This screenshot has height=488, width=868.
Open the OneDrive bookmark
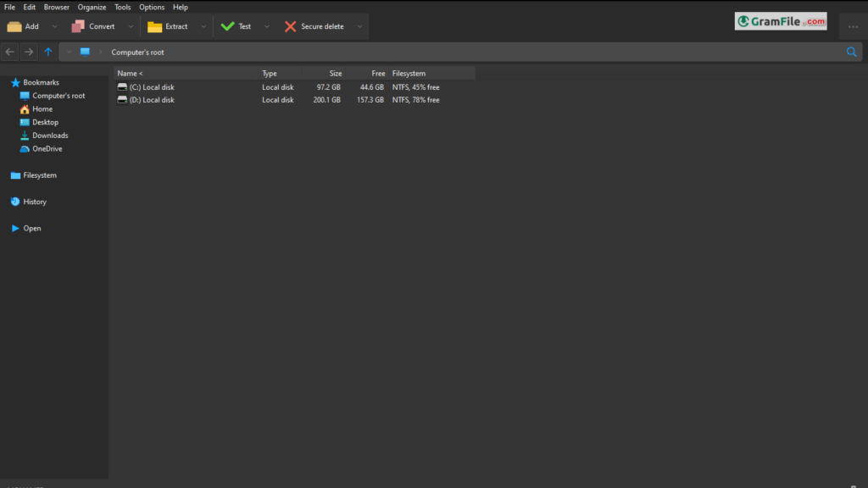click(47, 149)
